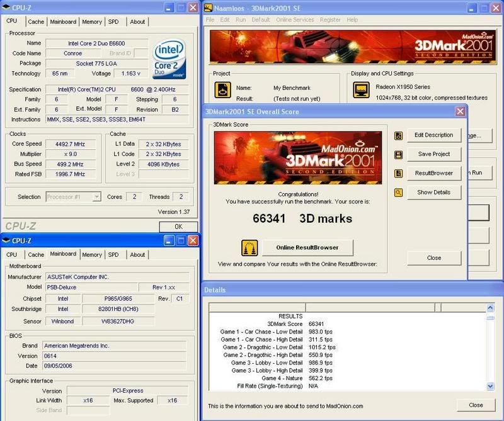Select SPD tab in upper CPU-Z
This screenshot has width=504, height=421.
(x=113, y=22)
